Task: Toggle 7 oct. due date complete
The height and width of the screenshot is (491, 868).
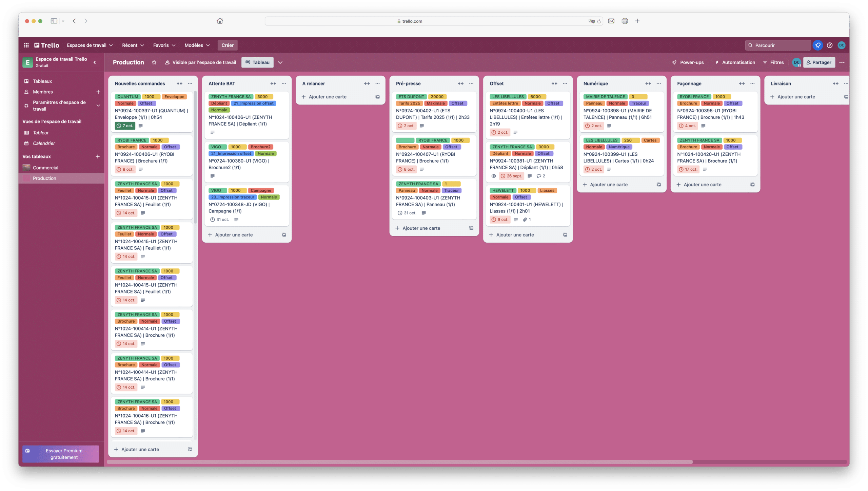Action: coord(125,126)
